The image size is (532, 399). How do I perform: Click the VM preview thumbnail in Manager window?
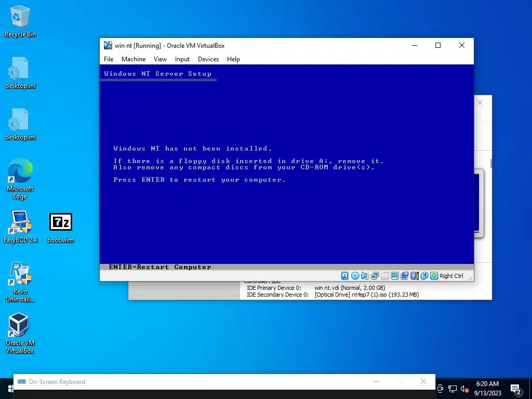coord(478,203)
